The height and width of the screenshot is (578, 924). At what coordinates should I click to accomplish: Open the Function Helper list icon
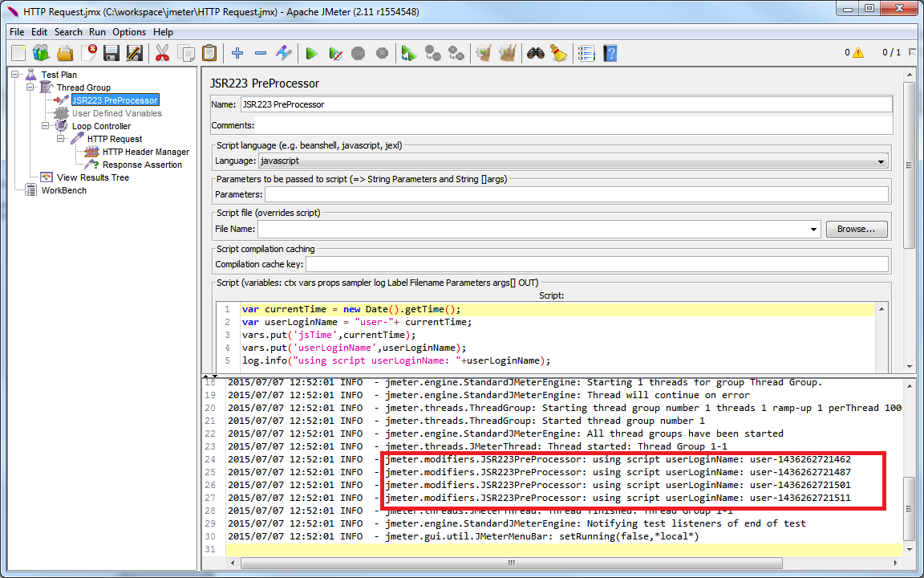point(586,54)
